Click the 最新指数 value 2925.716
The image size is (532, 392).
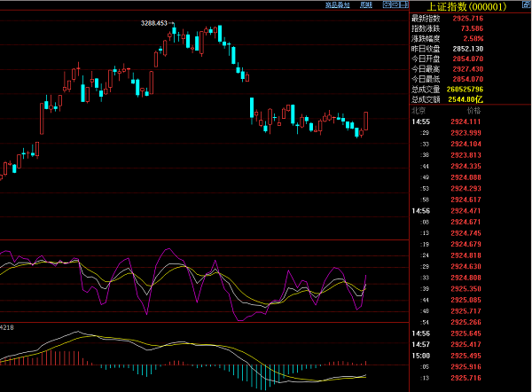(x=468, y=19)
